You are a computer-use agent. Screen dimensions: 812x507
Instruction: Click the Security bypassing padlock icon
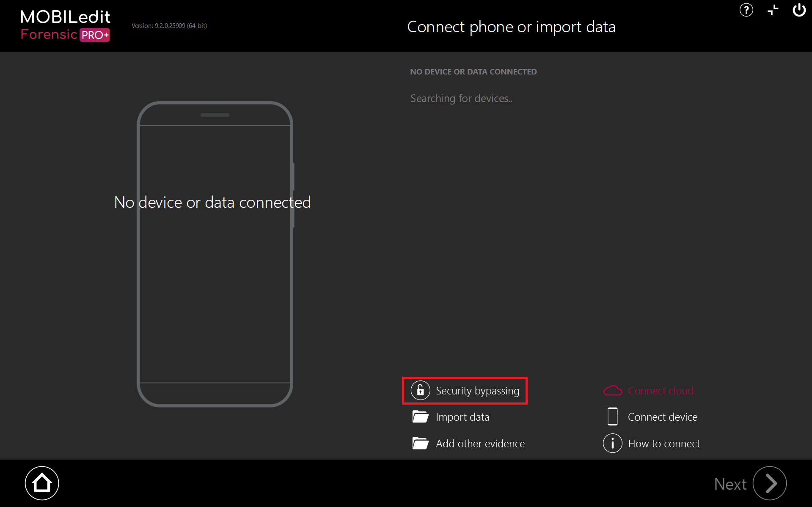coord(420,390)
